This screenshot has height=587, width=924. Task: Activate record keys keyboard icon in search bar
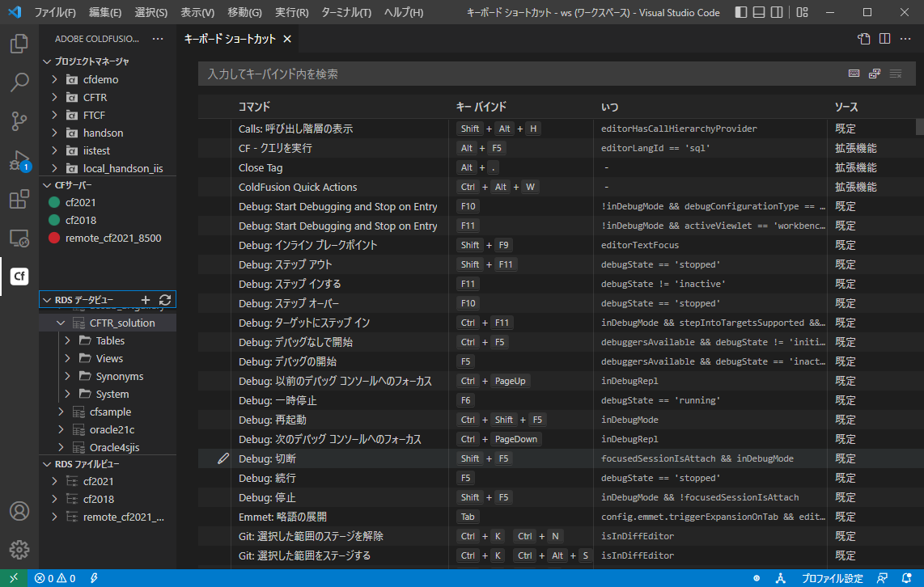(854, 73)
